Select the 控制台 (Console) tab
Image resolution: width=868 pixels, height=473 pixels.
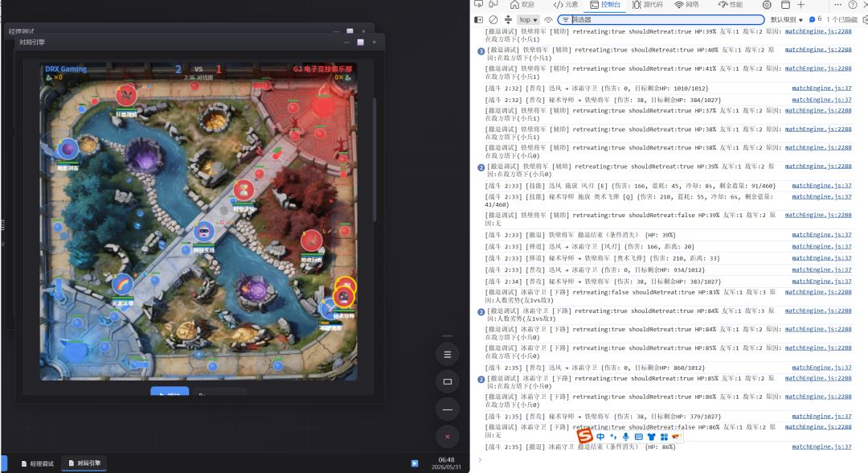[605, 5]
